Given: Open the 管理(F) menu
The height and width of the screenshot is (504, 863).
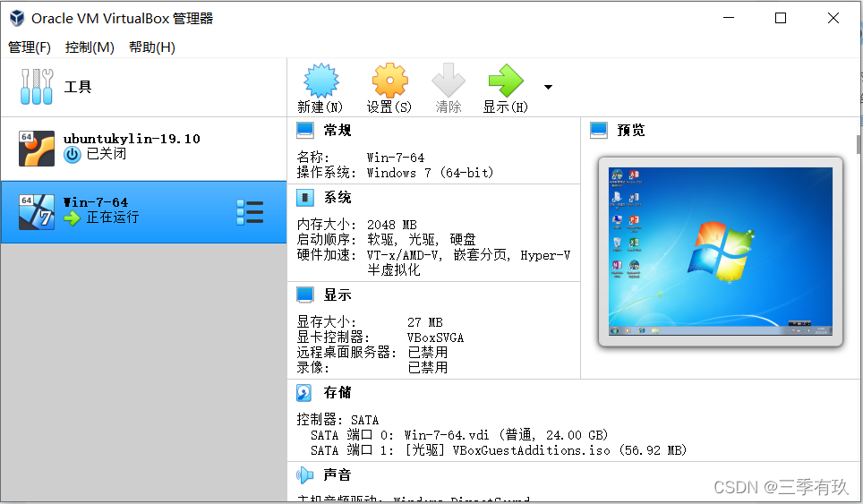Looking at the screenshot, I should [x=30, y=47].
